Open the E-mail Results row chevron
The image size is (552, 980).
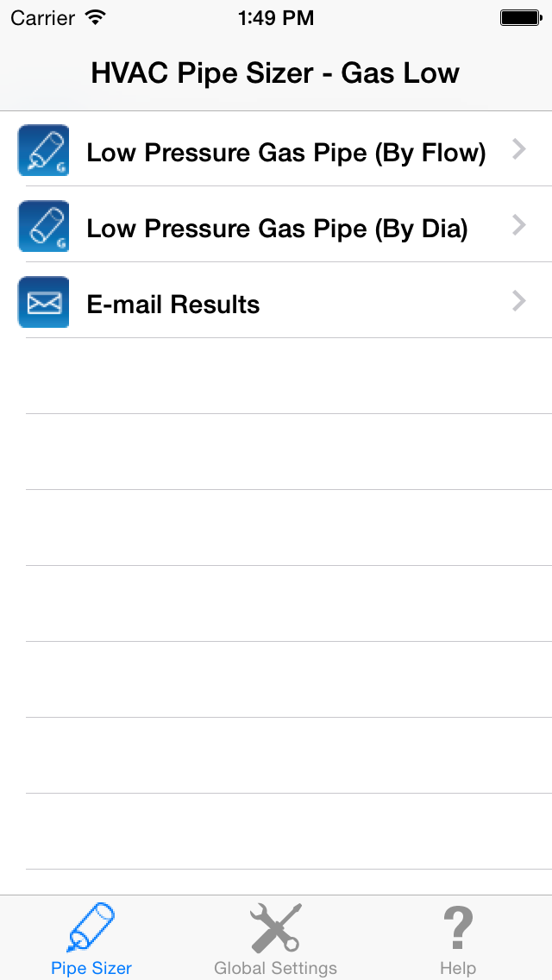pos(519,300)
